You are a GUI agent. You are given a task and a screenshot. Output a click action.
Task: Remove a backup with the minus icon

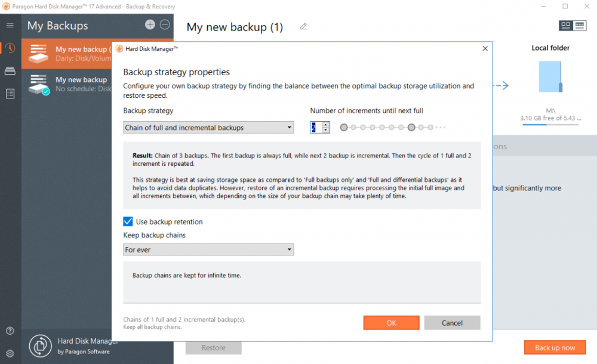pos(164,25)
